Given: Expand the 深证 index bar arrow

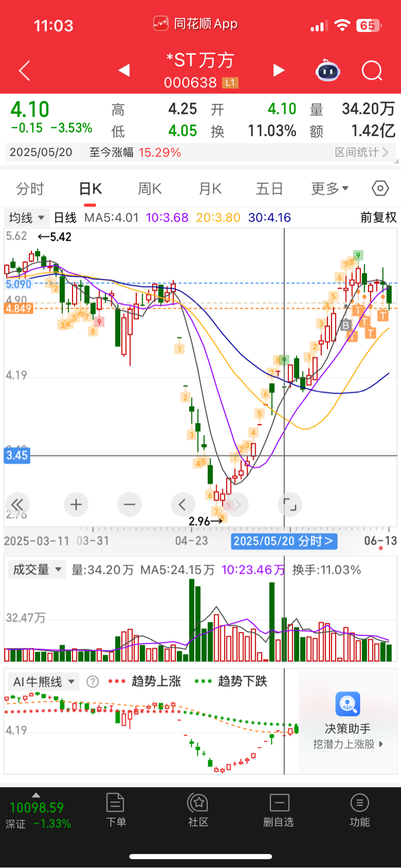Looking at the screenshot, I should coord(36,795).
